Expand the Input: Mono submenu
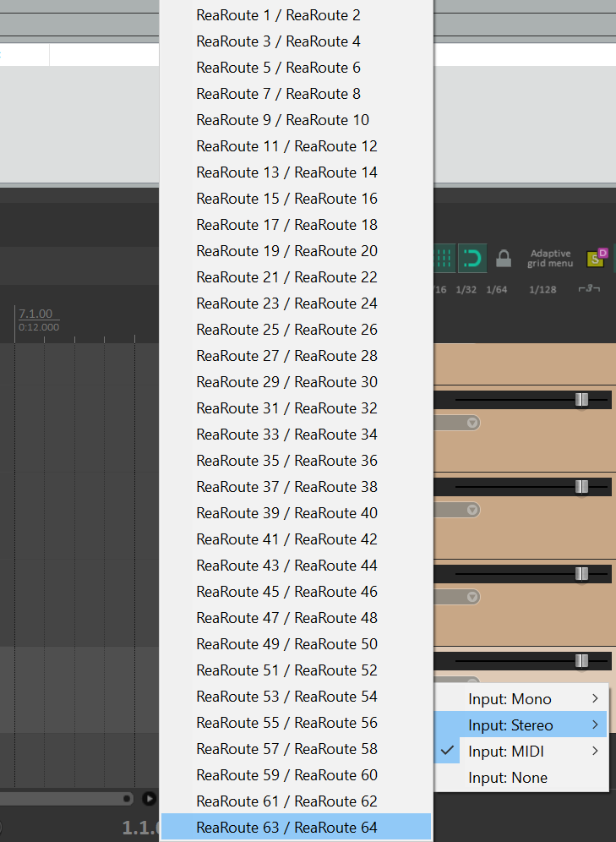The width and height of the screenshot is (616, 842). (x=521, y=698)
